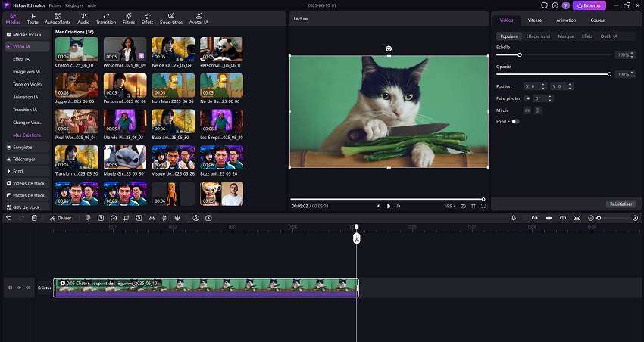Open the Sous-titres panel
Image resolution: width=644 pixels, height=342 pixels.
click(x=171, y=19)
